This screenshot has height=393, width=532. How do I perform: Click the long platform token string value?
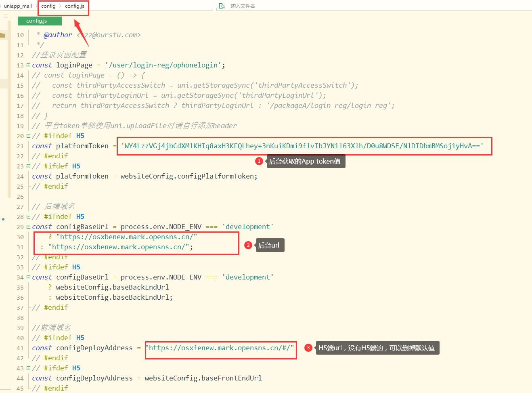click(302, 146)
